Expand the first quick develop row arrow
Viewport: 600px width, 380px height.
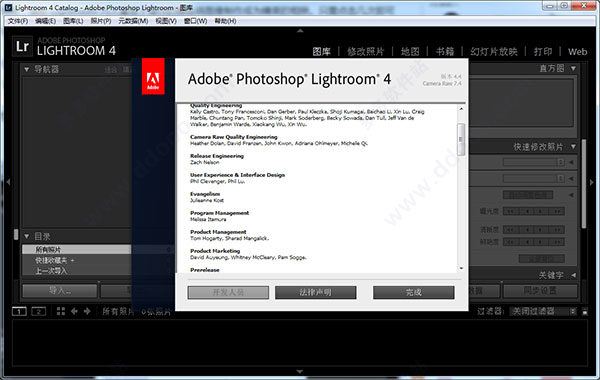tap(571, 162)
